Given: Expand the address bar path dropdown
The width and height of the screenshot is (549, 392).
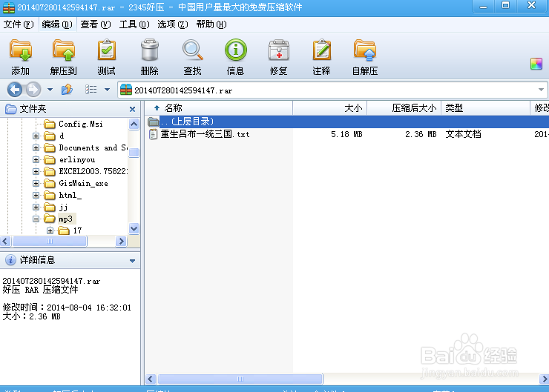Looking at the screenshot, I should click(x=541, y=90).
